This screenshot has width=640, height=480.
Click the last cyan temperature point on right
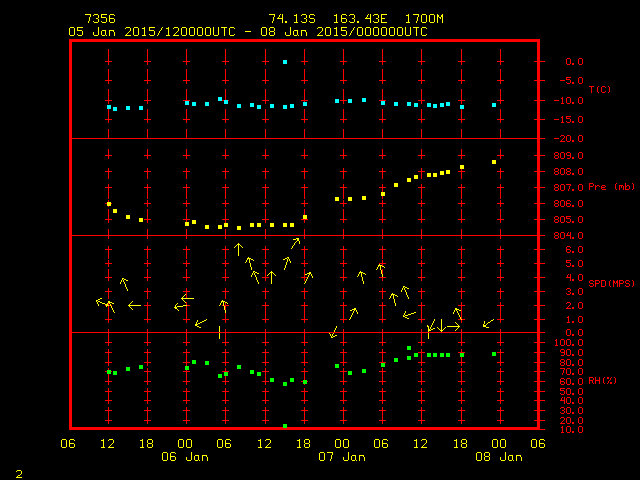pyautogui.click(x=494, y=105)
